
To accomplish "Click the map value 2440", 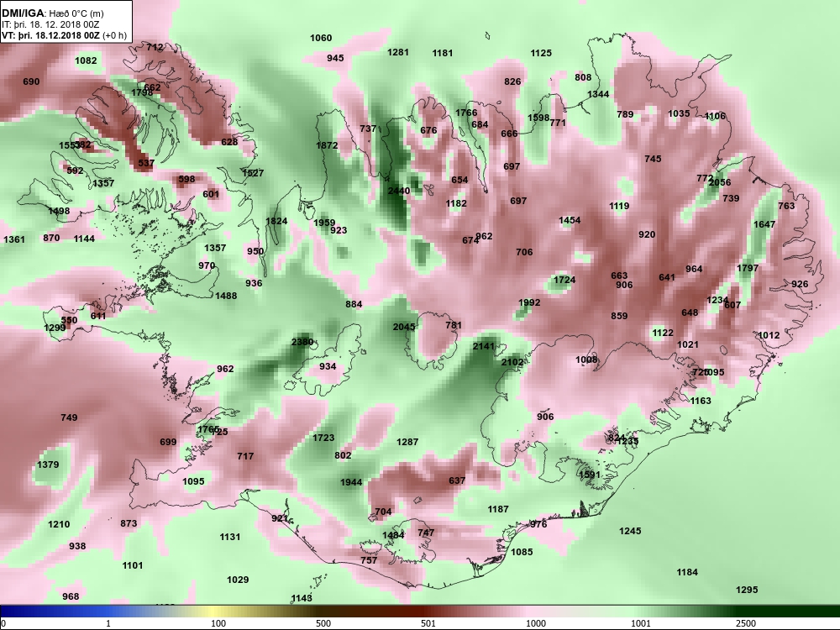I will [x=398, y=191].
